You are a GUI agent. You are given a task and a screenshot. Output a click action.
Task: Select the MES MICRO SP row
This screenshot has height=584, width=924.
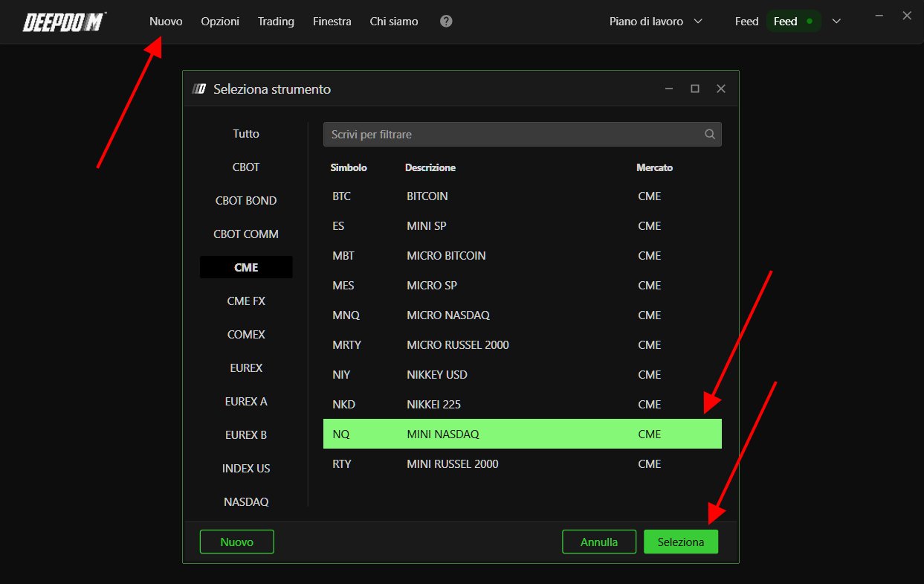(x=523, y=286)
